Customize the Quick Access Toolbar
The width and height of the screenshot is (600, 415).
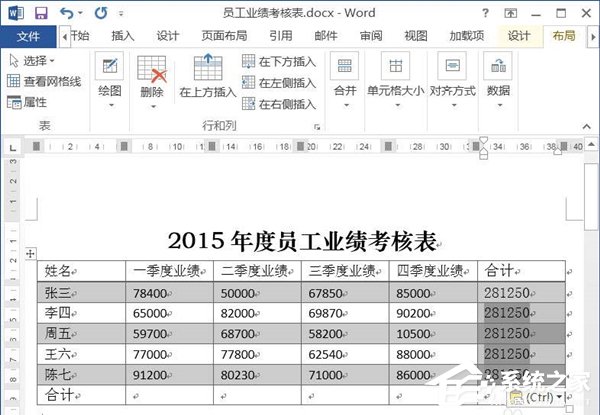[x=121, y=14]
